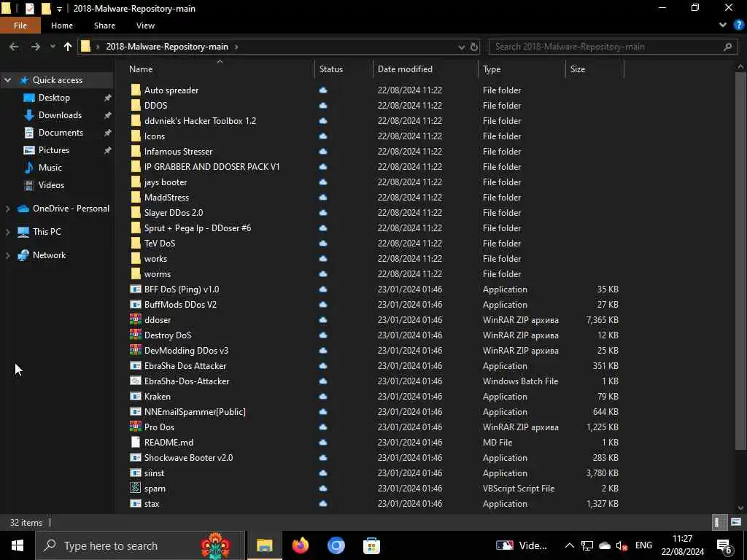Navigate up one folder level
The width and height of the screenshot is (747, 560).
(68, 47)
